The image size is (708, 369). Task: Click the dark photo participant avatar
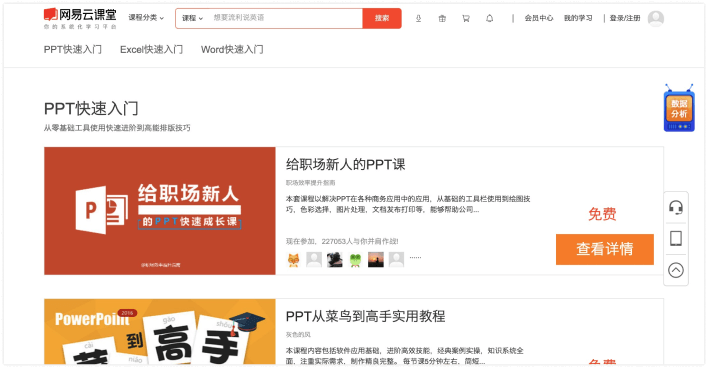coord(335,260)
